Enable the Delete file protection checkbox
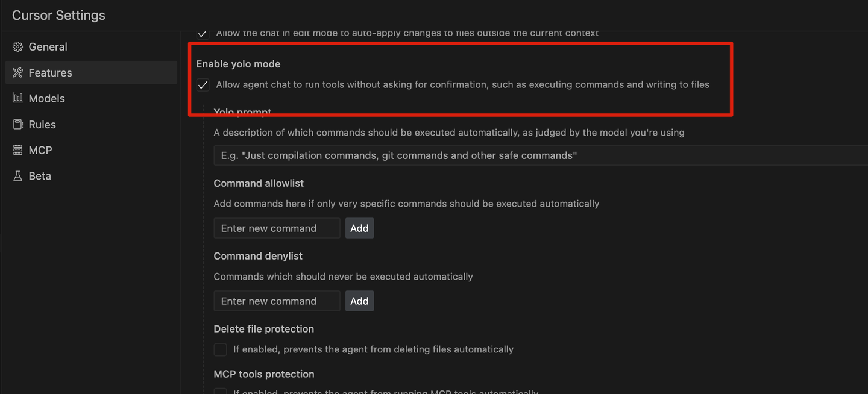The image size is (868, 394). tap(221, 349)
